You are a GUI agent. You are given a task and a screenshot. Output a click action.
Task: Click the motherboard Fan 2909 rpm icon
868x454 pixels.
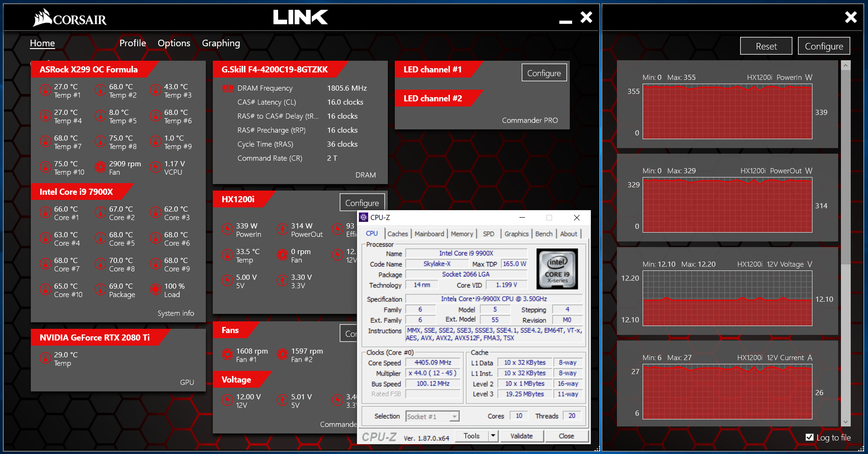point(100,167)
